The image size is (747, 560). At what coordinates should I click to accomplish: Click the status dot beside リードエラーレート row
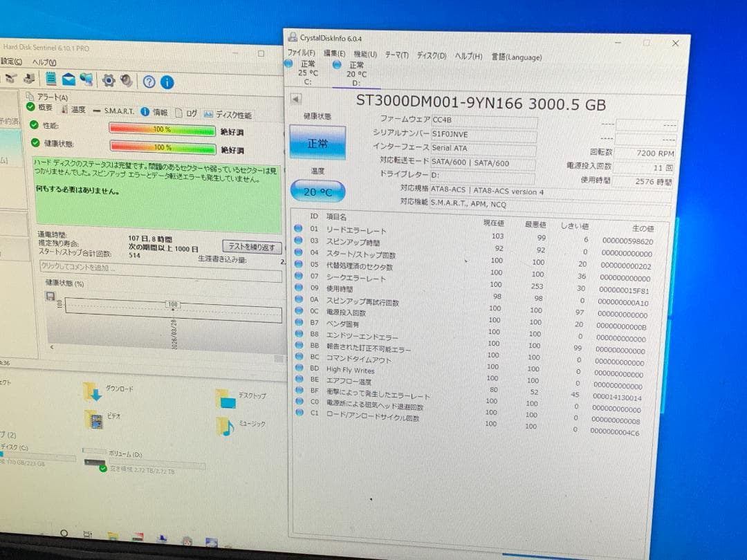(x=298, y=229)
